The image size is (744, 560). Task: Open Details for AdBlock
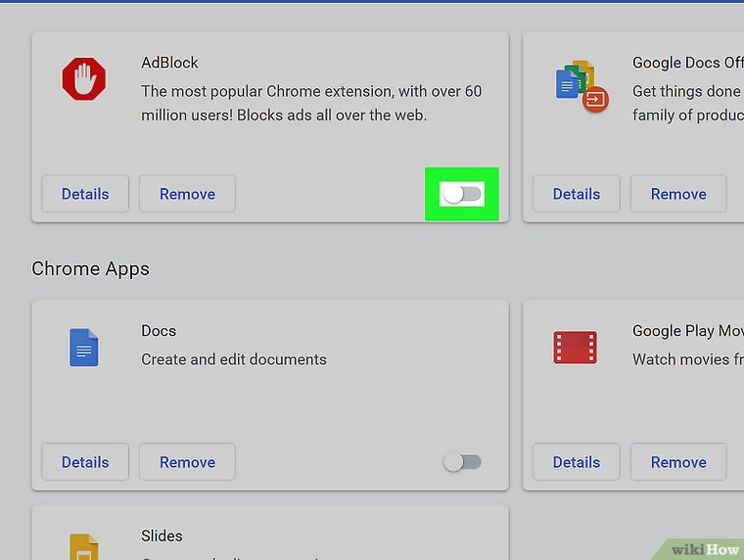pyautogui.click(x=85, y=194)
